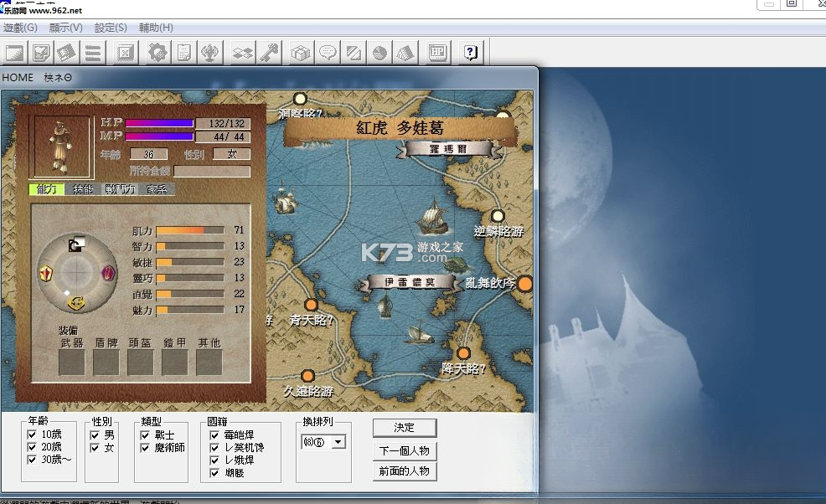Switch to the 技能 tab
Image resolution: width=826 pixels, height=504 pixels.
coord(83,189)
